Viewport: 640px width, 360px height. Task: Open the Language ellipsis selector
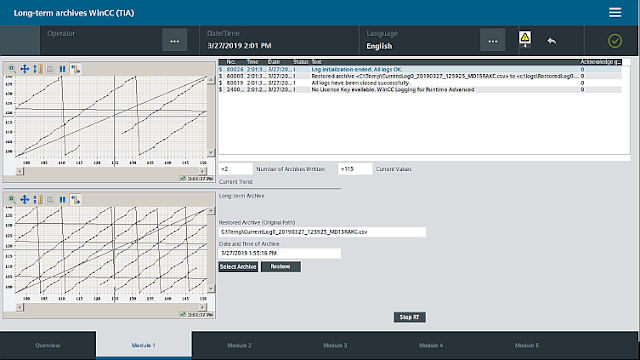click(493, 40)
